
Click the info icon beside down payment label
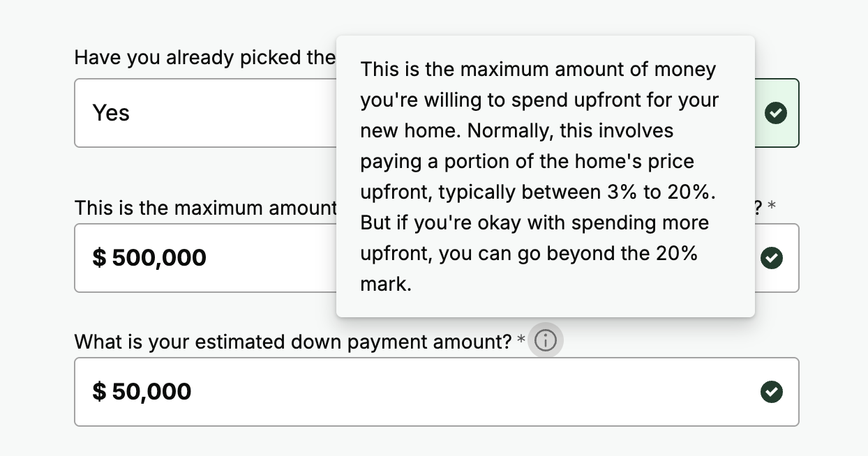(x=545, y=341)
